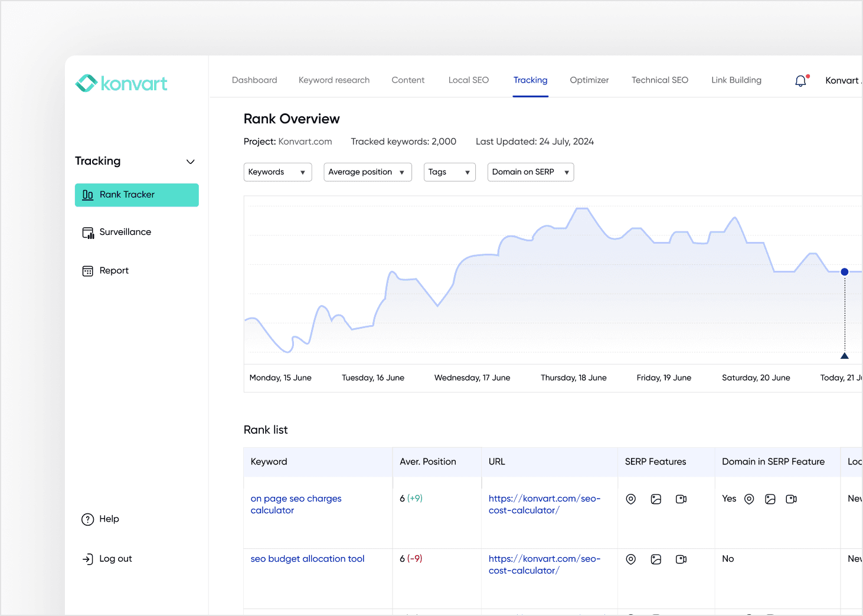Image resolution: width=863 pixels, height=616 pixels.
Task: Open the Average position dropdown
Action: (367, 172)
